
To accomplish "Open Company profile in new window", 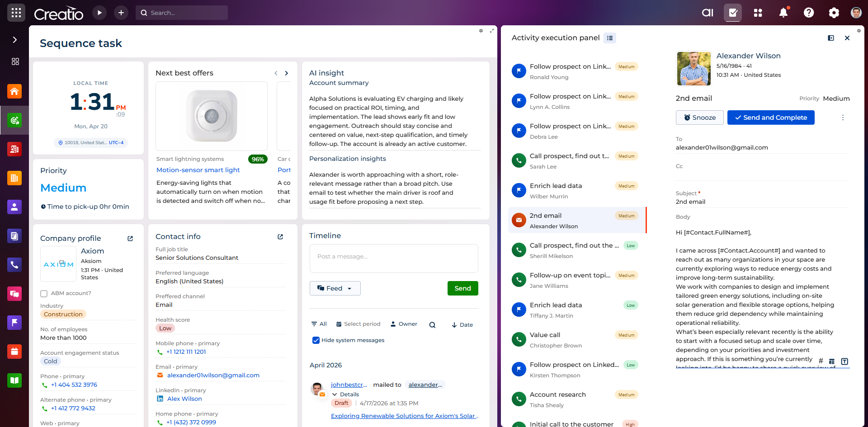I will (130, 239).
